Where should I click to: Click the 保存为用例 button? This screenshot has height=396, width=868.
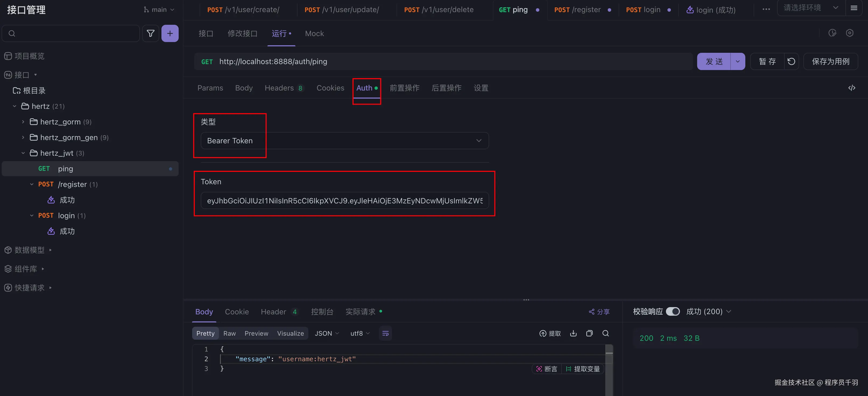(830, 61)
